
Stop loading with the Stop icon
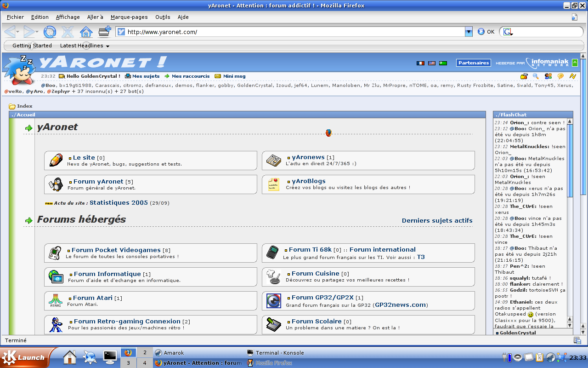(68, 32)
